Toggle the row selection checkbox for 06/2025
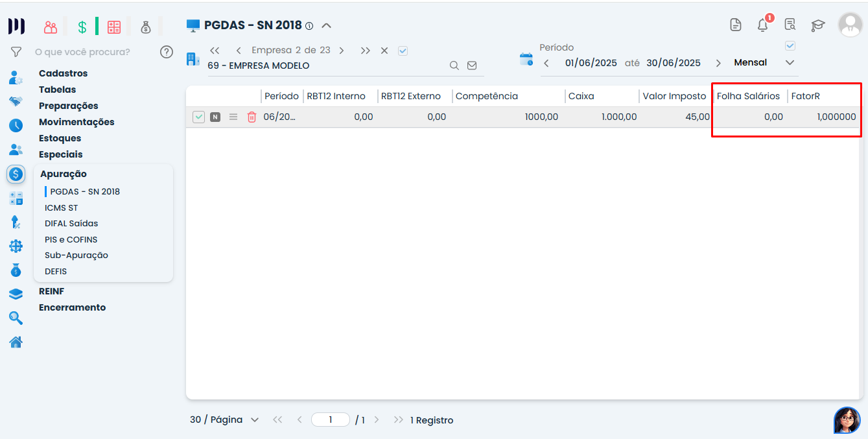Screen dimensions: 868x439 pos(199,117)
